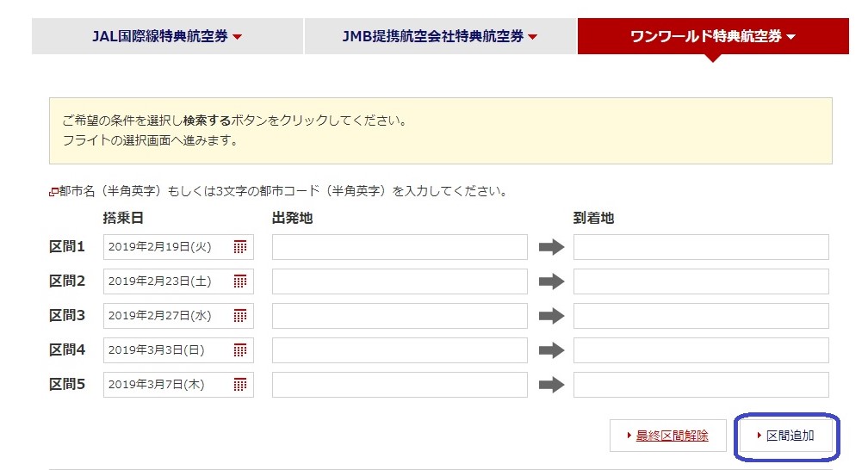This screenshot has height=470, width=868.
Task: Click the 区間2 row label
Action: click(67, 281)
